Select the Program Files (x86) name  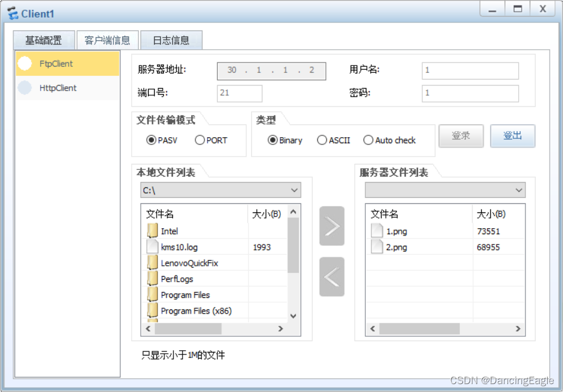[x=196, y=311]
